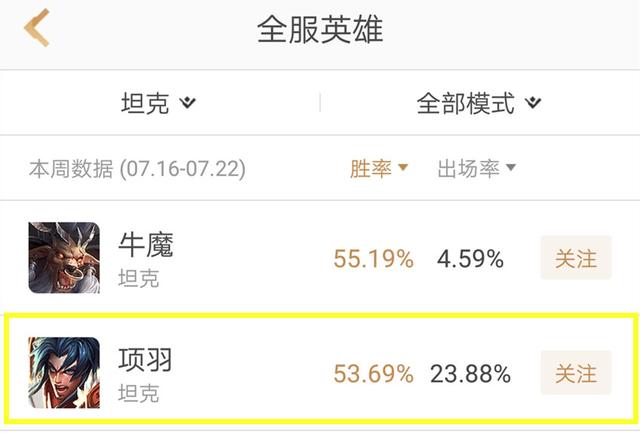Click 牛魔 win rate 55.19%
640x434 pixels.
(373, 260)
